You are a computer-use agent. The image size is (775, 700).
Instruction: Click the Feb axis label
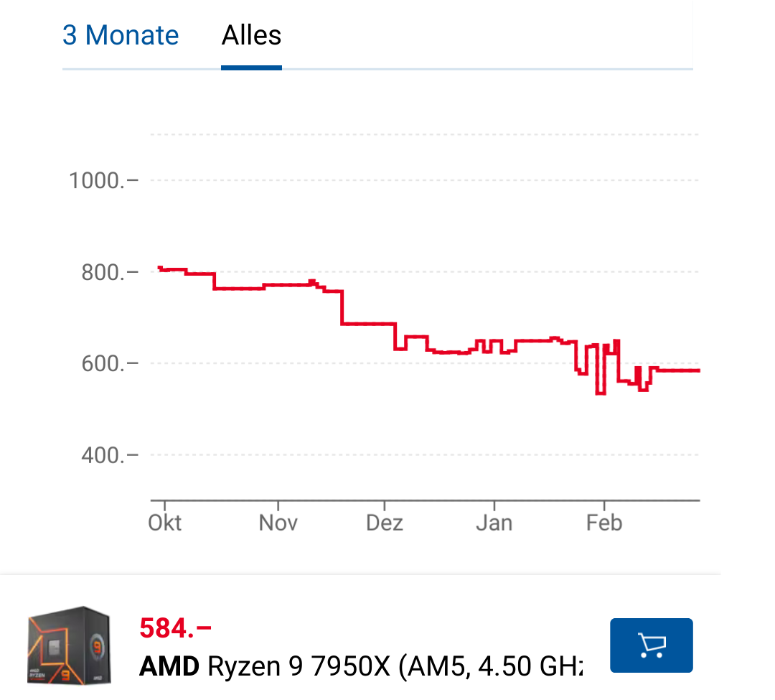[603, 523]
